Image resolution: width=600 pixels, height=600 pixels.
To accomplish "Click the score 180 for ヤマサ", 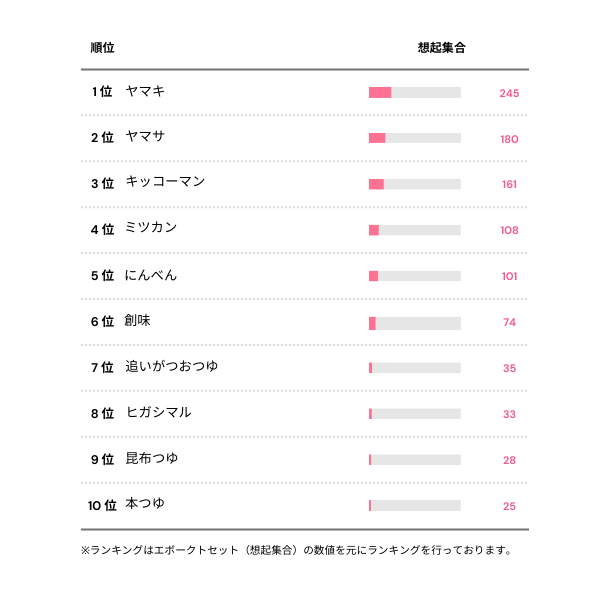I will click(509, 139).
